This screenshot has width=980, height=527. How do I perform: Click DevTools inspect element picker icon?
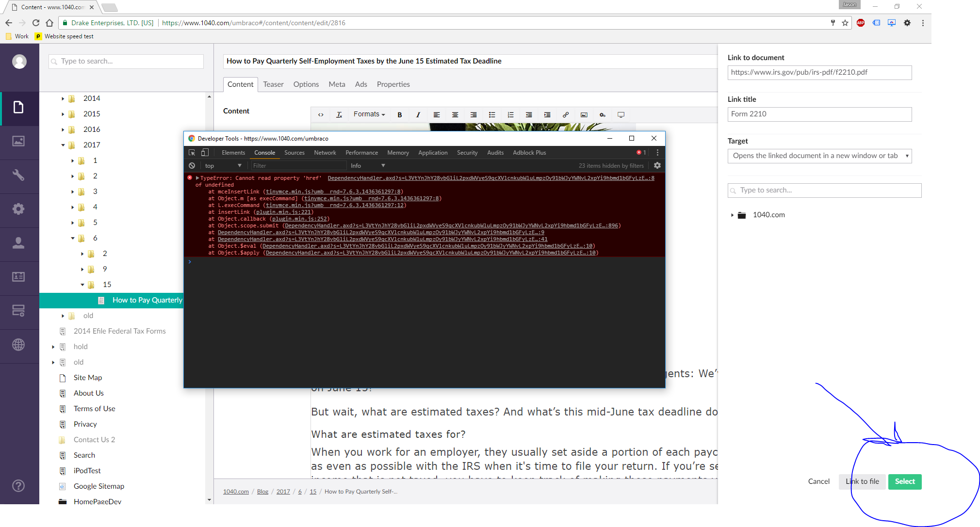(x=192, y=152)
